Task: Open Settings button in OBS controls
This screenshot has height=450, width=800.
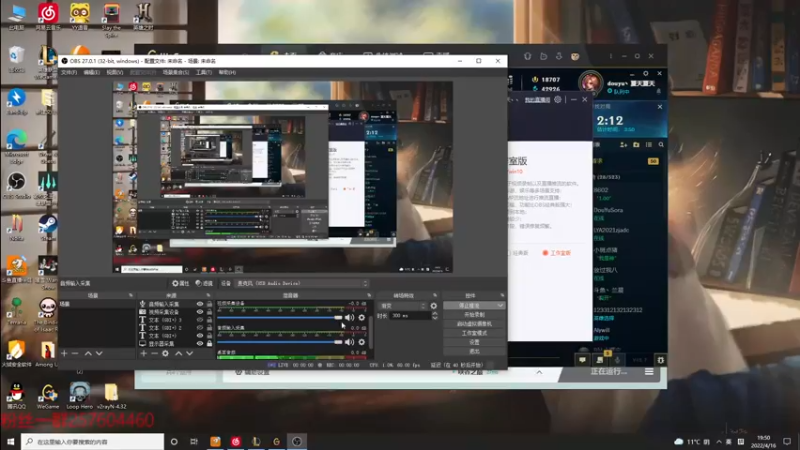Action: coord(474,342)
